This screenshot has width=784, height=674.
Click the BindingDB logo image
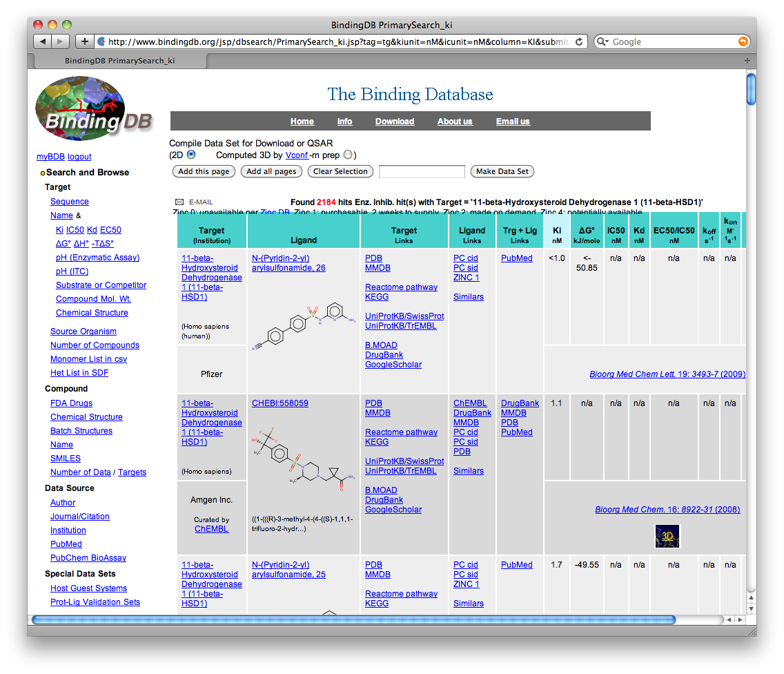click(x=94, y=108)
